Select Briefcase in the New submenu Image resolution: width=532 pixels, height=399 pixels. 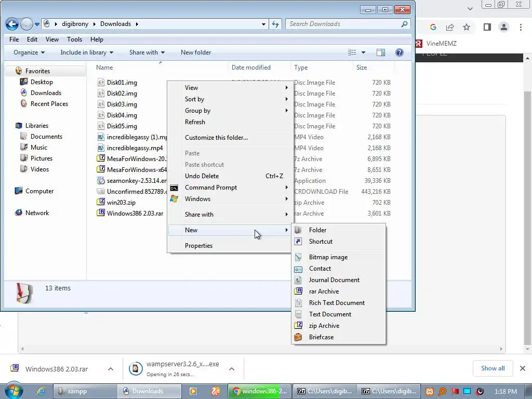point(339,337)
